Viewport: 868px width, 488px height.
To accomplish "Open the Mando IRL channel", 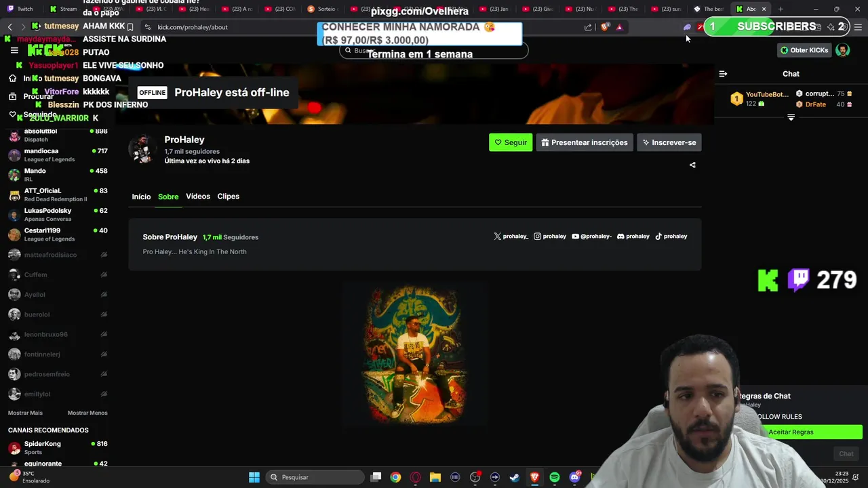I will (58, 175).
